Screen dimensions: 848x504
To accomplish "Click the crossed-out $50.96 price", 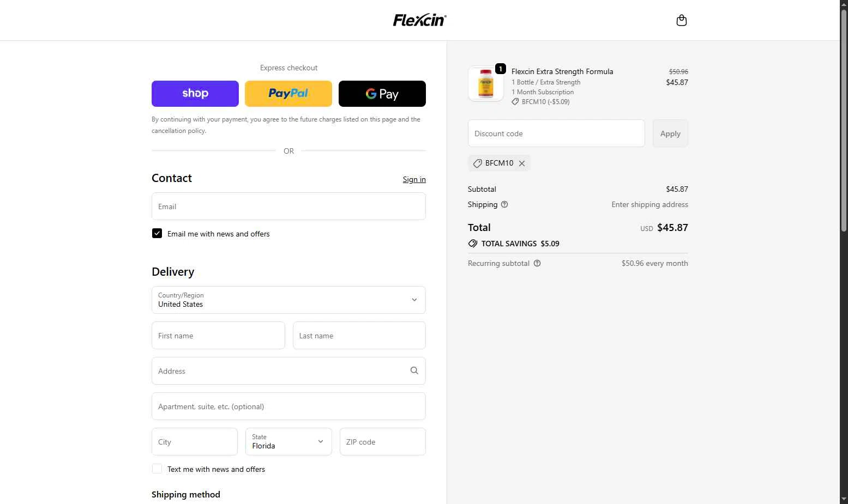I will [x=678, y=72].
